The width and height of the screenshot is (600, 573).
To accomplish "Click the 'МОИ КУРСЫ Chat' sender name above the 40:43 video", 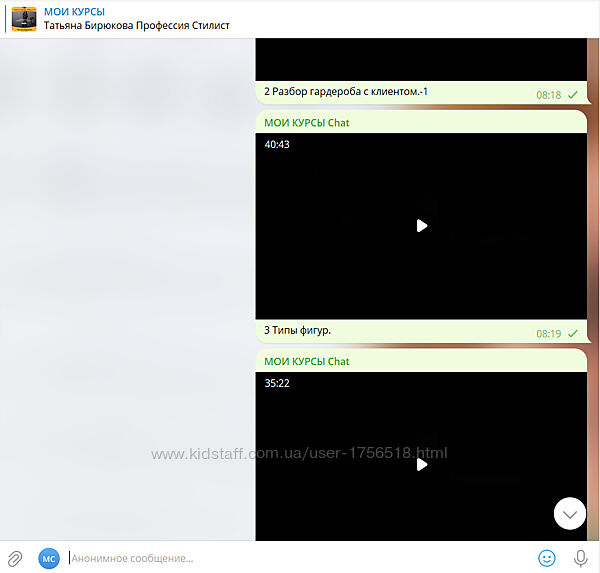I will click(x=306, y=123).
